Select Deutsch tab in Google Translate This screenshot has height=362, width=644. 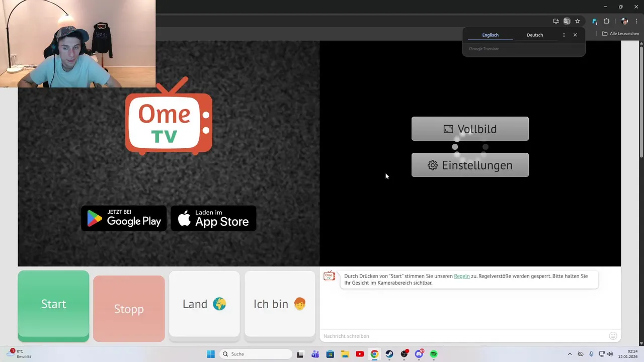pyautogui.click(x=535, y=35)
